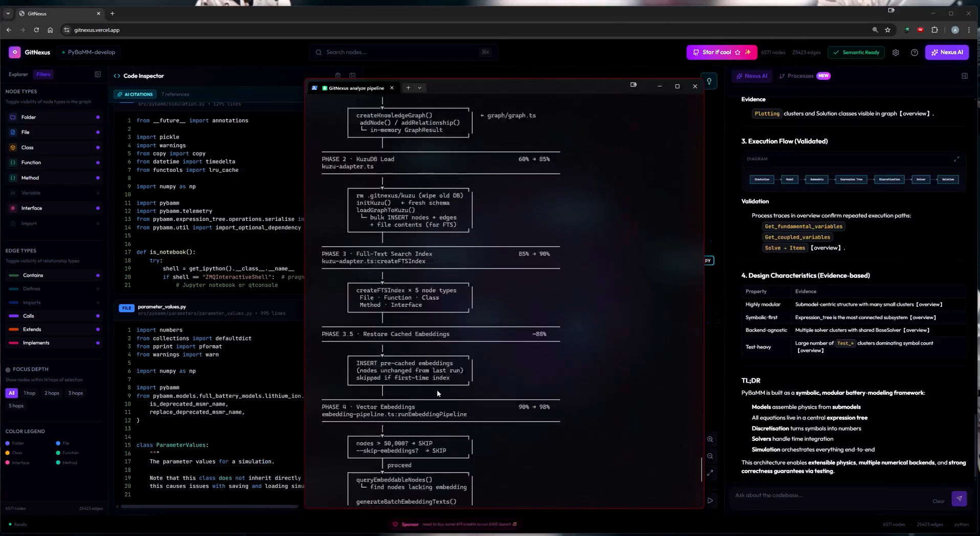Focus the Search nodes input field
This screenshot has width=980, height=536.
coord(404,52)
